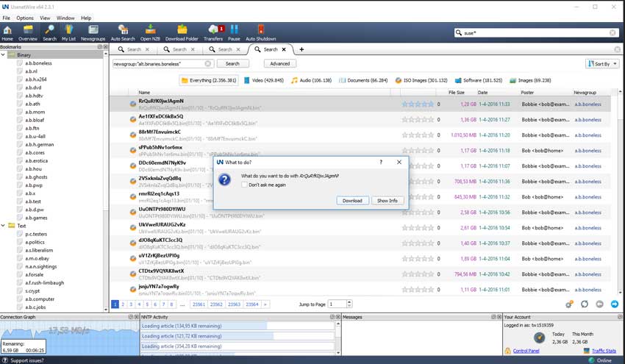This screenshot has height=364, width=625.
Task: Click the Show Info button
Action: click(x=387, y=201)
